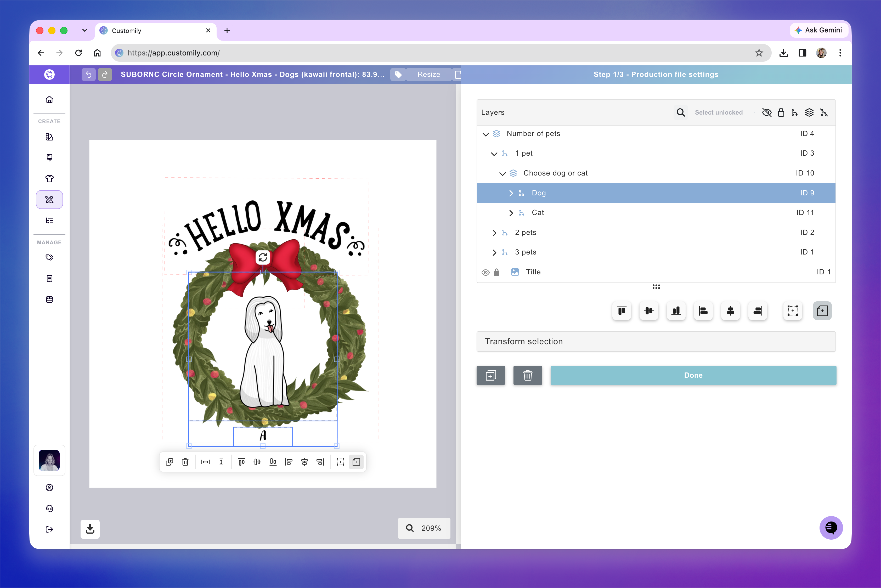
Task: Expand the 3 pets branch
Action: pyautogui.click(x=494, y=252)
